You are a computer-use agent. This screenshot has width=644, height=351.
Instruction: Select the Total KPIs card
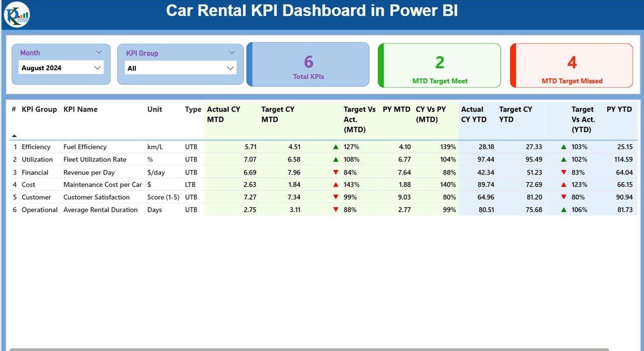308,65
